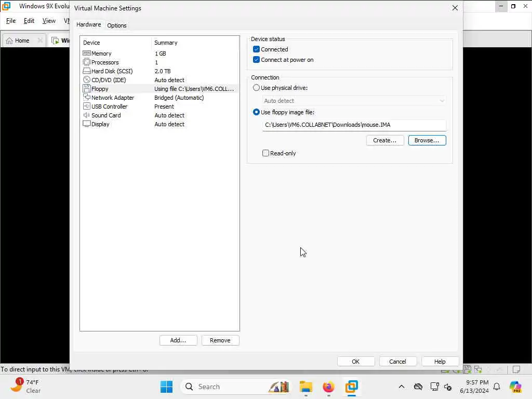The image size is (532, 399).
Task: Select the Processors device icon
Action: 87,62
